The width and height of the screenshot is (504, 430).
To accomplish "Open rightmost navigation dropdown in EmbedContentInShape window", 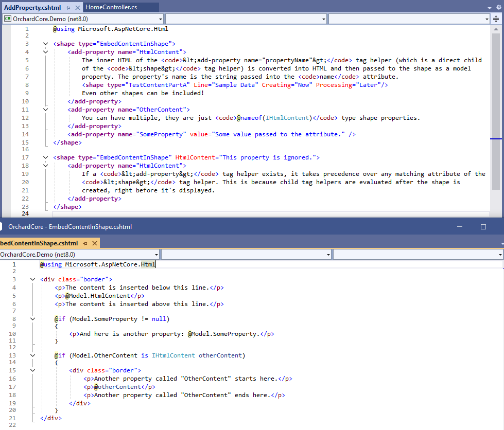I will point(418,255).
